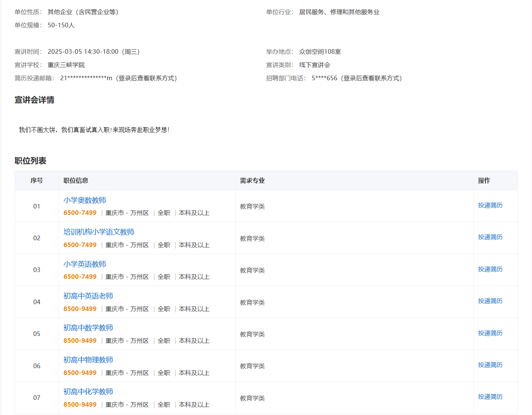Viewport: 532px width, 415px height.
Task: Click the masked recruitment department phone number
Action: (x=324, y=78)
